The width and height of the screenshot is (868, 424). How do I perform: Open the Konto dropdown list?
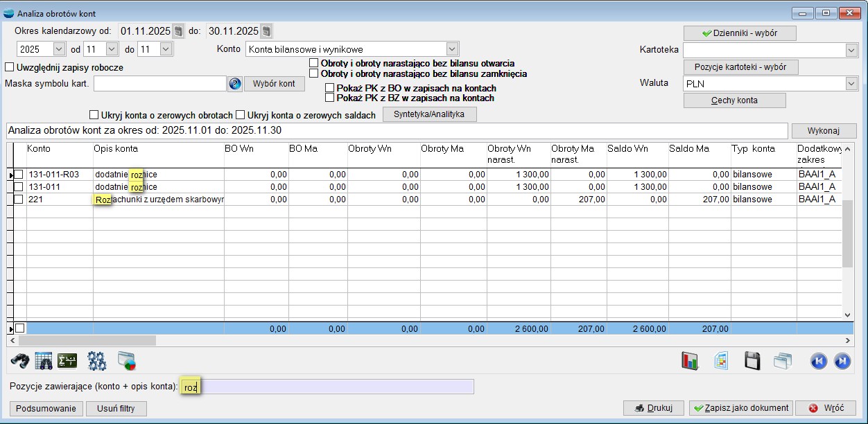[x=452, y=49]
